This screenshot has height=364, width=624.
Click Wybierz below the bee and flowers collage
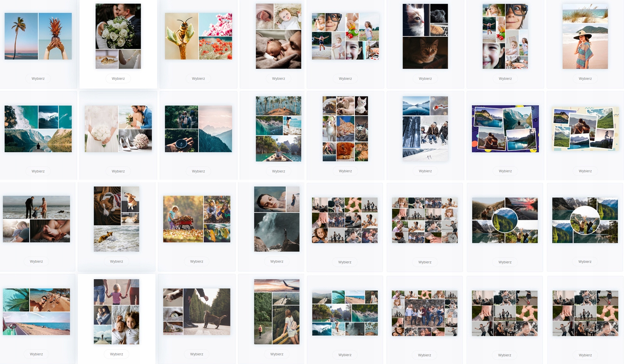198,79
